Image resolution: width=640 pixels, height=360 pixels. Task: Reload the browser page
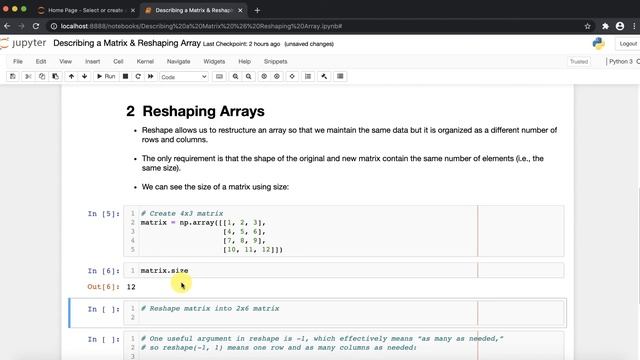(x=36, y=26)
